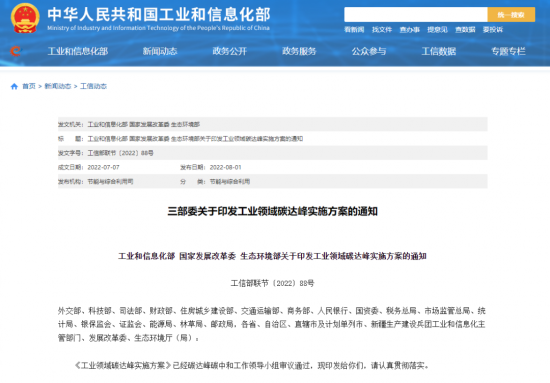Click the 统一搜索 search button
The width and height of the screenshot is (550, 383).
(x=511, y=15)
